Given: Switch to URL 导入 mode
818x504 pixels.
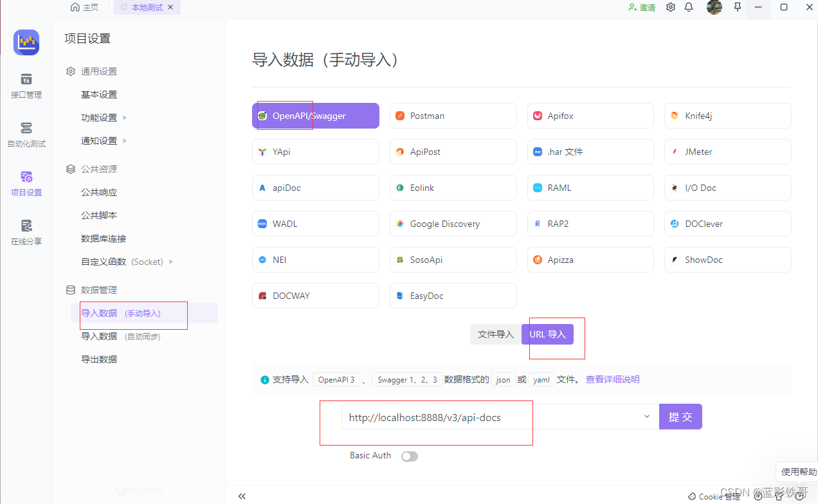Looking at the screenshot, I should 547,334.
